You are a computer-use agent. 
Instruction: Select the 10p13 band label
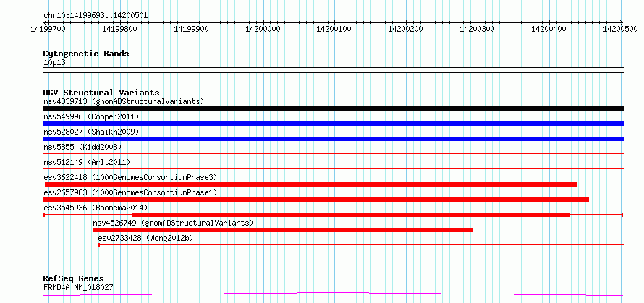(54, 63)
